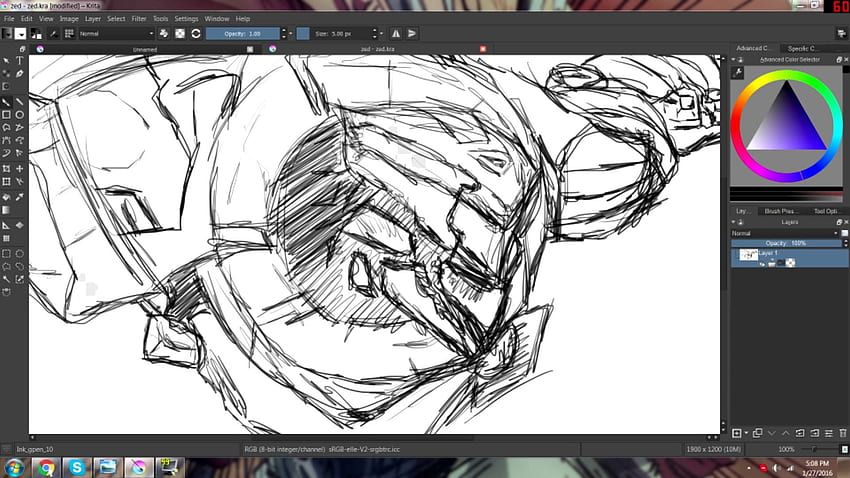850x478 pixels.
Task: Open brush blending mode Normal dropdown
Action: point(117,34)
